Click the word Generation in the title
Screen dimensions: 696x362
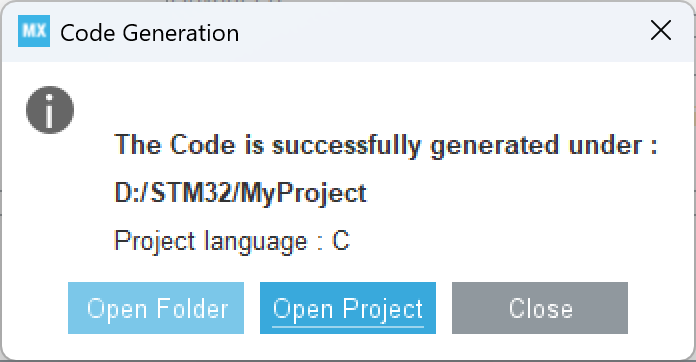pyautogui.click(x=181, y=33)
